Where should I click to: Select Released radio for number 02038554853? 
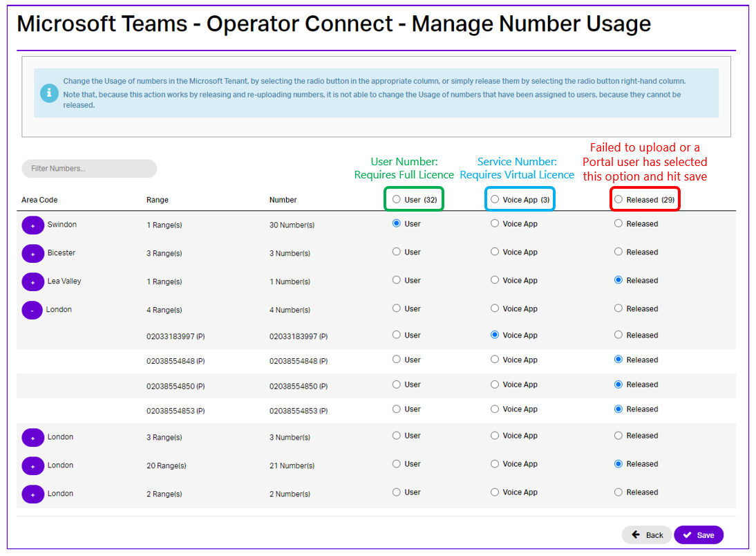point(618,409)
